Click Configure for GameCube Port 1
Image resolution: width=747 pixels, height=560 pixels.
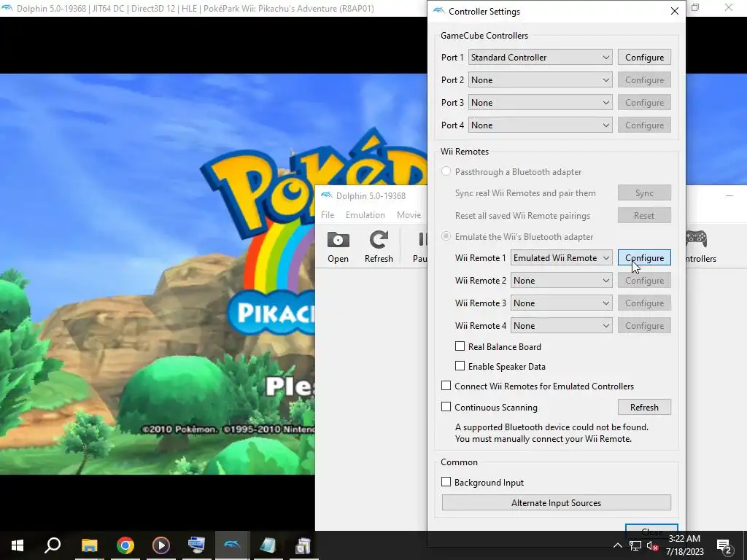644,57
